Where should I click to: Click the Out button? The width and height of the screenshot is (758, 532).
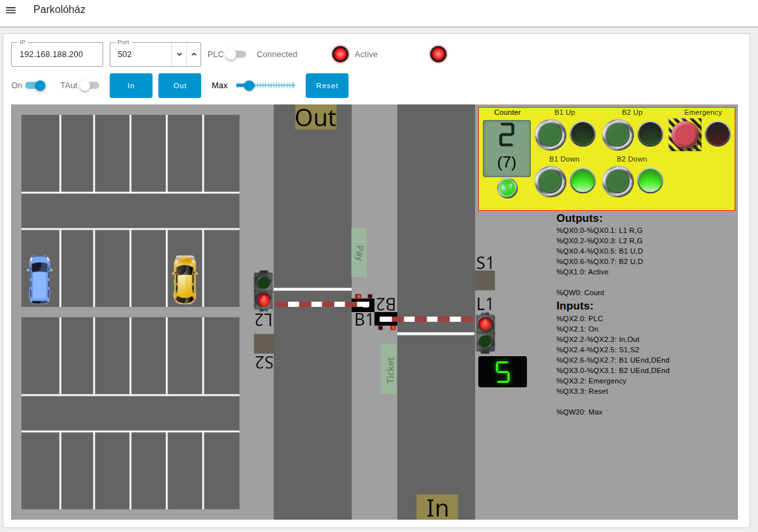pyautogui.click(x=180, y=86)
